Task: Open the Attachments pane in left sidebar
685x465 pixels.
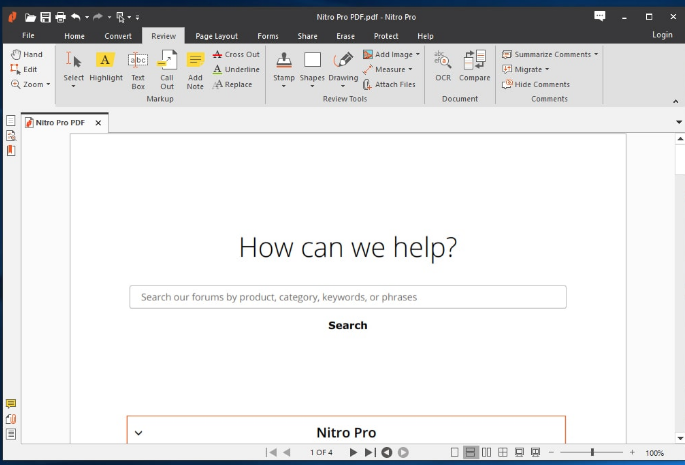Action: tap(11, 419)
